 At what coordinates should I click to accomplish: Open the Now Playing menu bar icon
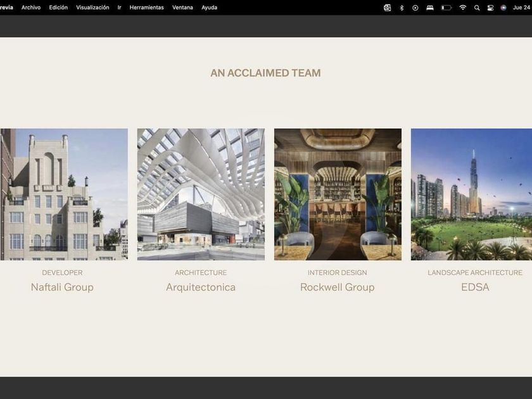click(x=415, y=8)
